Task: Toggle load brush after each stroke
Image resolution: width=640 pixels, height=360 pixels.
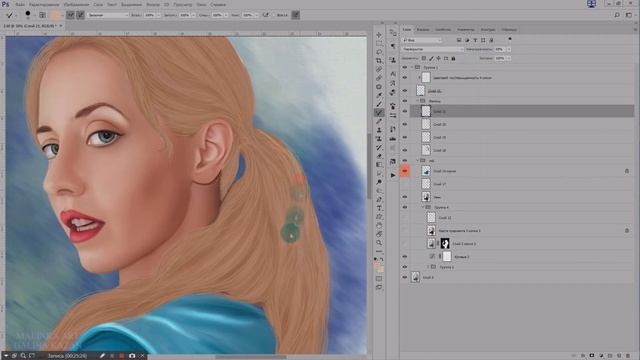Action: click(70, 15)
